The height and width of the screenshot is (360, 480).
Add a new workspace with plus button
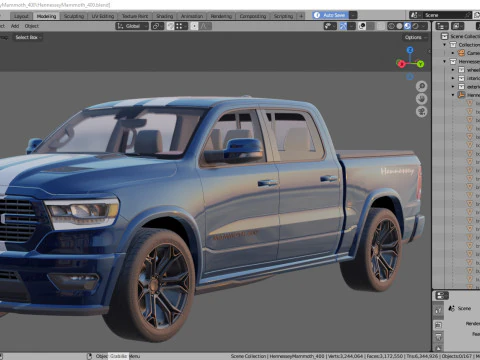point(301,16)
